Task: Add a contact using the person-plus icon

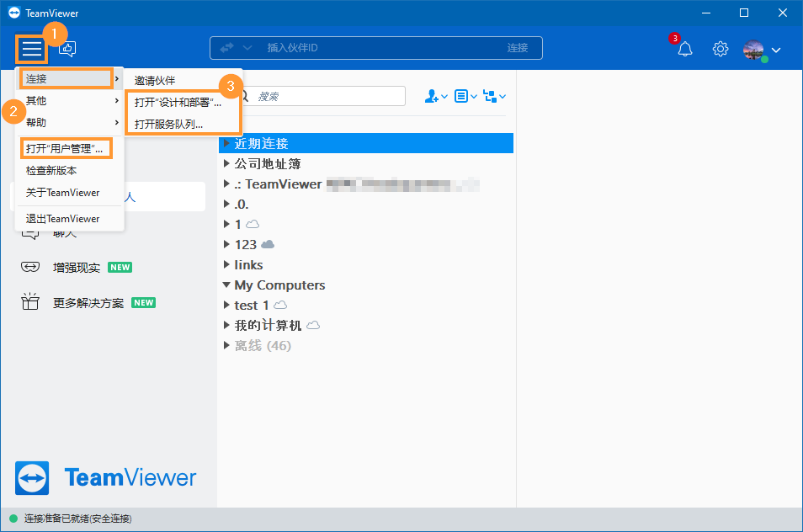Action: click(431, 96)
